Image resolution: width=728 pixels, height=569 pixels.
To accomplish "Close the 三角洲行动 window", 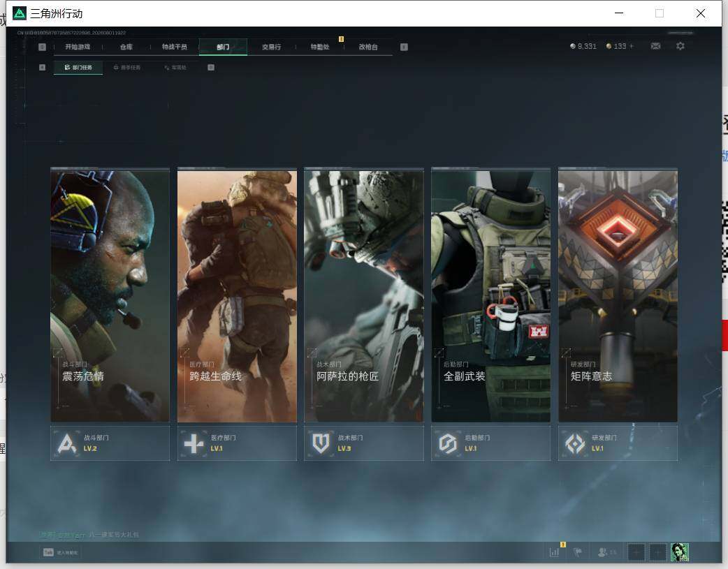I will tap(701, 13).
